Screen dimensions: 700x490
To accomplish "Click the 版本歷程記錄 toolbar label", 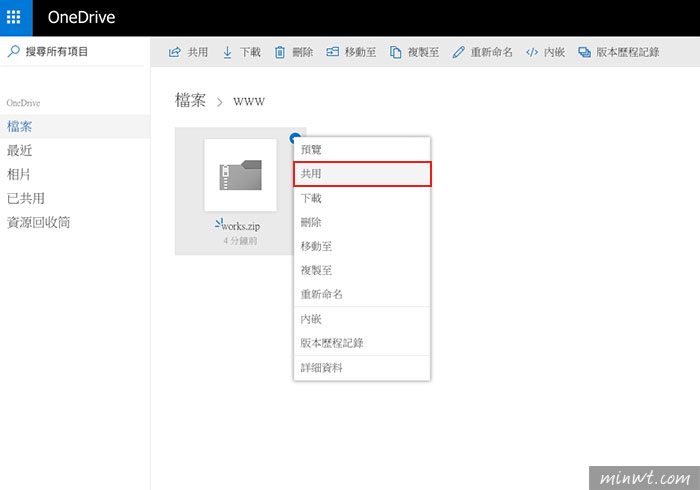I will tap(628, 52).
